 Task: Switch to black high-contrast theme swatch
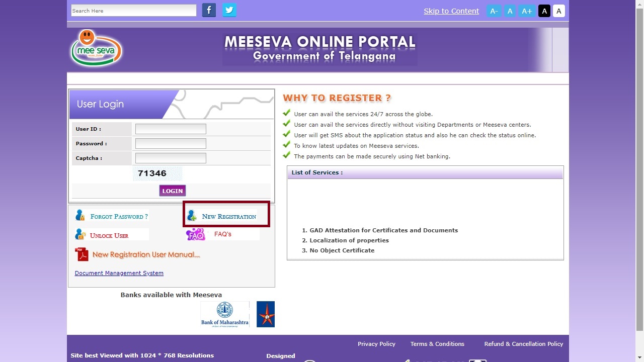tap(544, 11)
